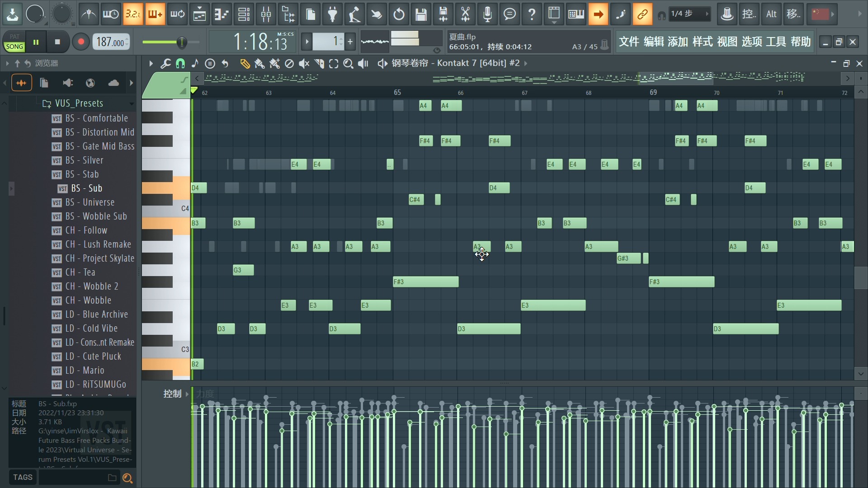
Task: Select the zoom magnifier tool
Action: pyautogui.click(x=348, y=64)
